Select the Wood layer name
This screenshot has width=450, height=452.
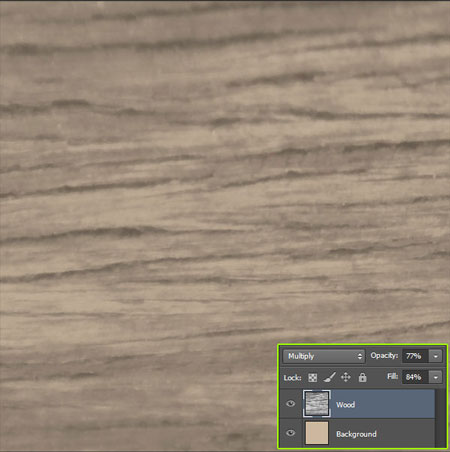(345, 405)
